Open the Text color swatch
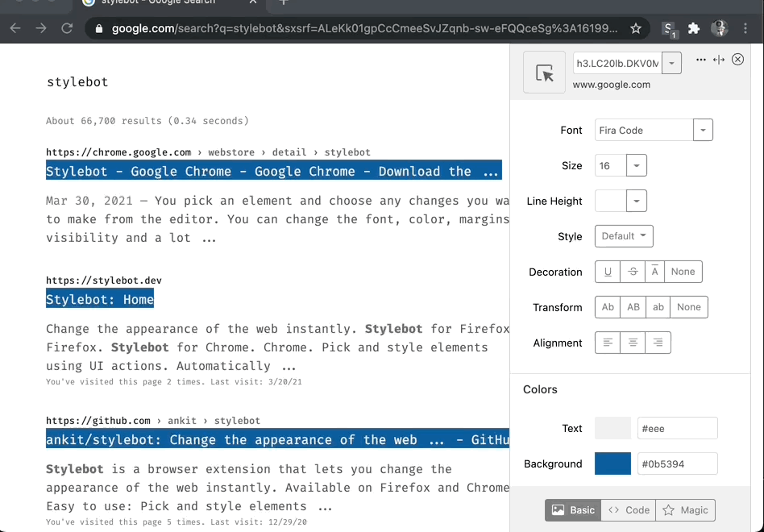This screenshot has width=764, height=532. pyautogui.click(x=613, y=429)
